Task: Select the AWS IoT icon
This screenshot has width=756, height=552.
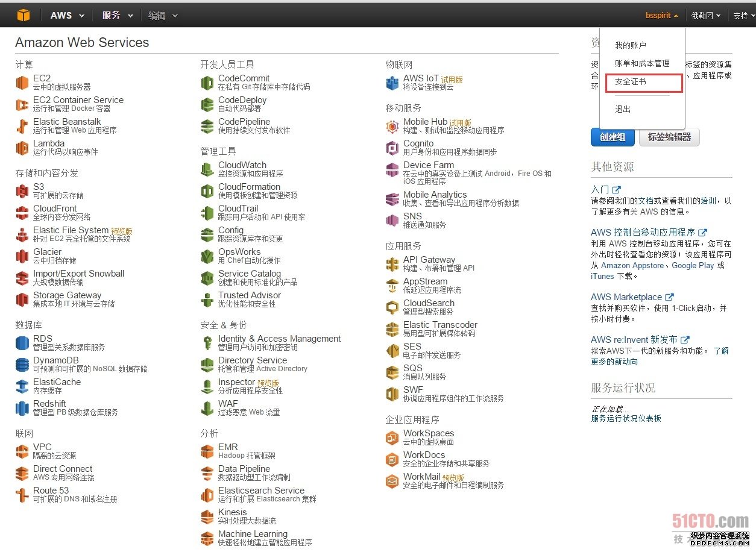Action: point(392,83)
